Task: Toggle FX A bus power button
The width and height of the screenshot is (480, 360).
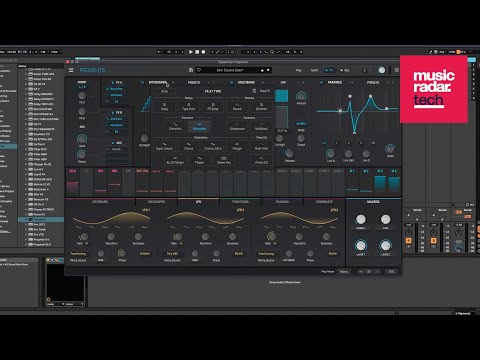Action: (x=113, y=82)
